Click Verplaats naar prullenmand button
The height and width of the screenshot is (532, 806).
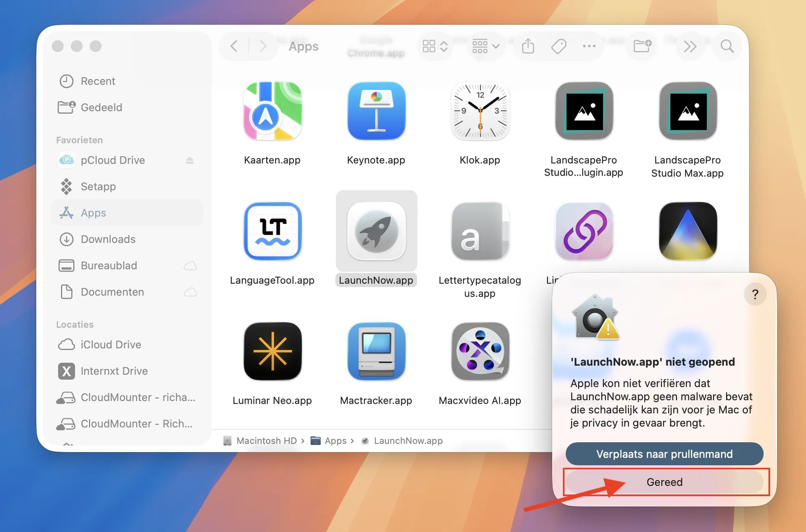pyautogui.click(x=664, y=454)
